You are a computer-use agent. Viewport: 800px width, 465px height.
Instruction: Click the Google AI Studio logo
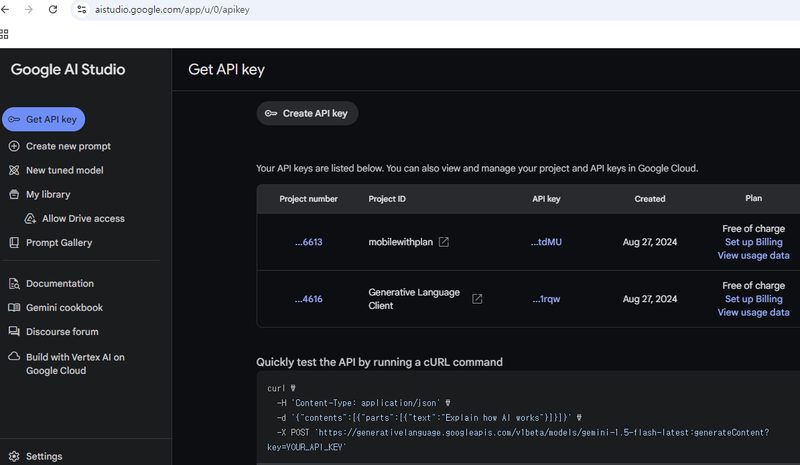click(x=68, y=69)
